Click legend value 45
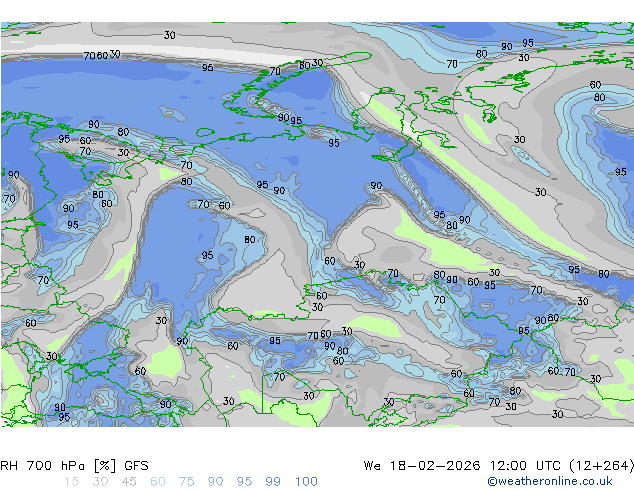The image size is (634, 490). click(x=129, y=482)
